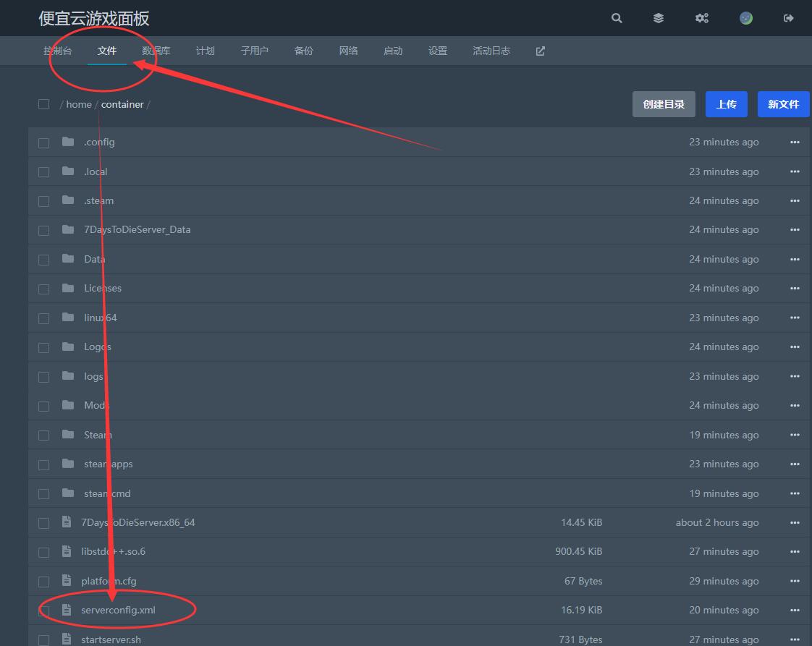This screenshot has height=646, width=812.
Task: Open more options for .local row
Action: pos(795,171)
